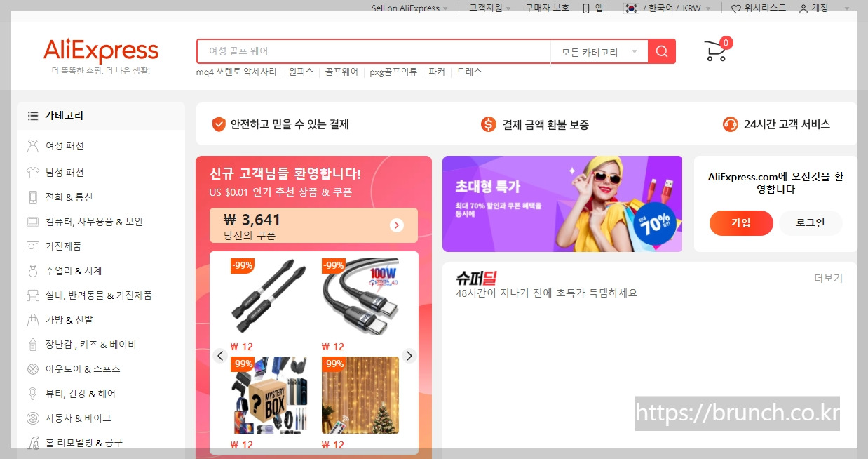Screen dimensions: 868x459
Task: Expand Sell on AliExpress menu
Action: [409, 8]
